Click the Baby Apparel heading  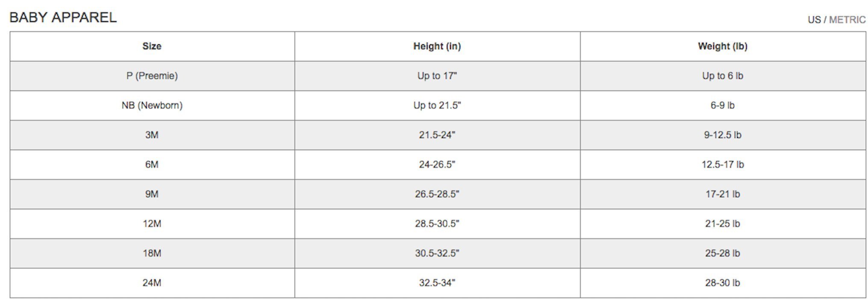pyautogui.click(x=63, y=18)
